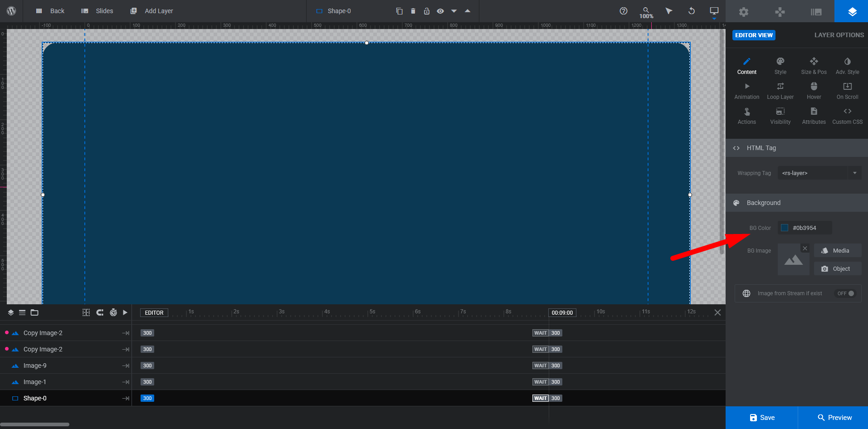Image resolution: width=868 pixels, height=429 pixels.
Task: Toggle Image from Stream if exist switch
Action: [846, 293]
